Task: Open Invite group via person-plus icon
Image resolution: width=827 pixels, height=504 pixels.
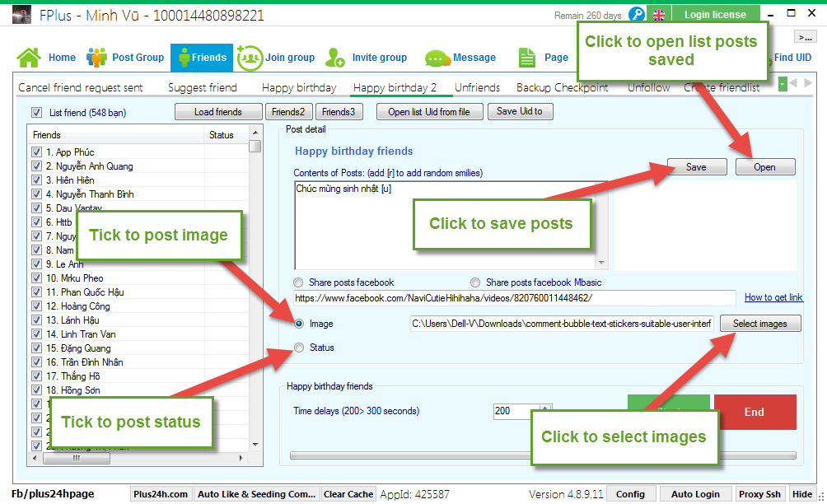Action: point(335,58)
